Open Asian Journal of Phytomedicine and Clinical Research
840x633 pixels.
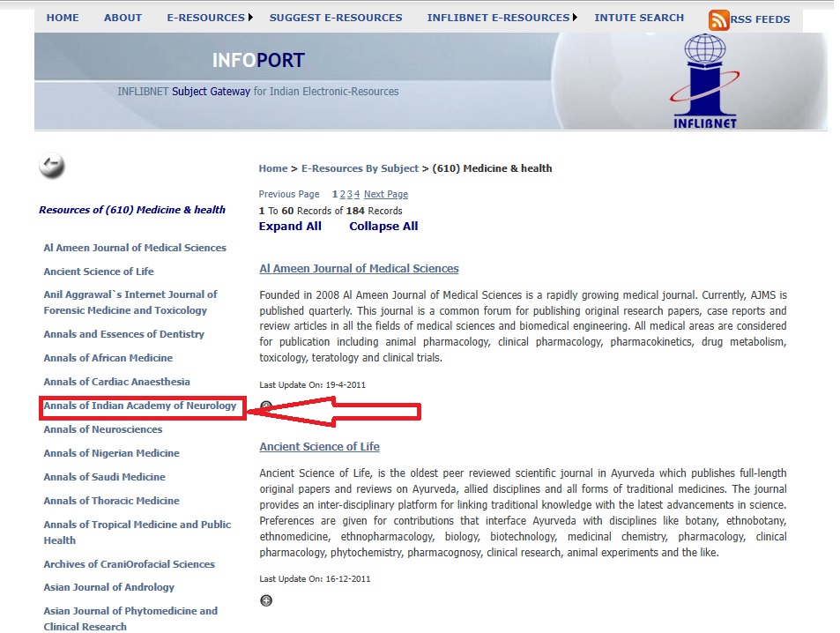[130, 619]
